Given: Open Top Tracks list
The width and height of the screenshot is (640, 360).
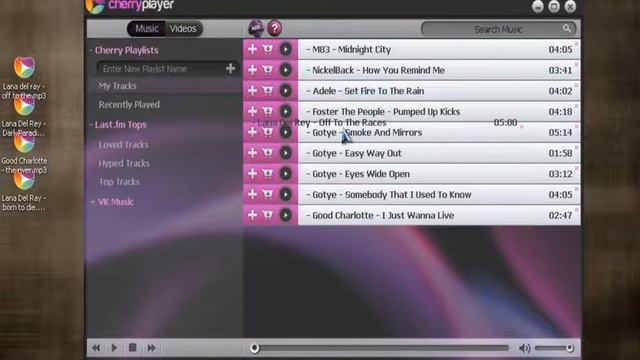Looking at the screenshot, I should point(119,182).
